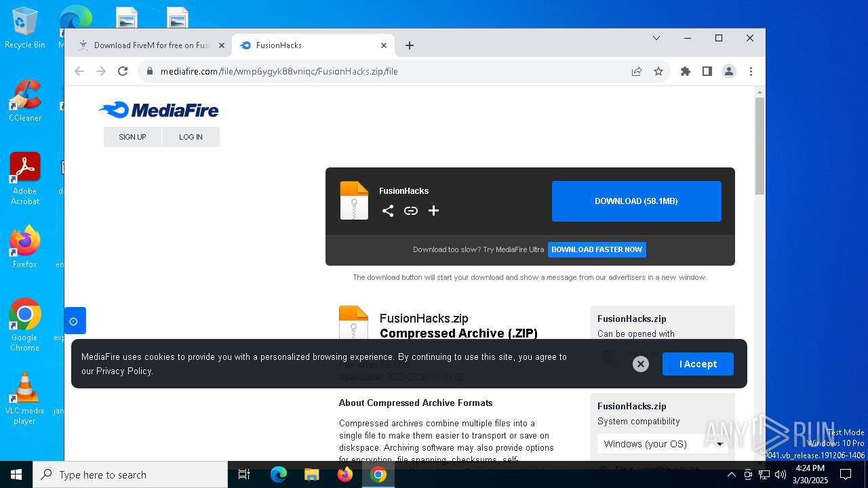Open File Explorer from the taskbar
The image size is (868, 488).
tap(311, 474)
